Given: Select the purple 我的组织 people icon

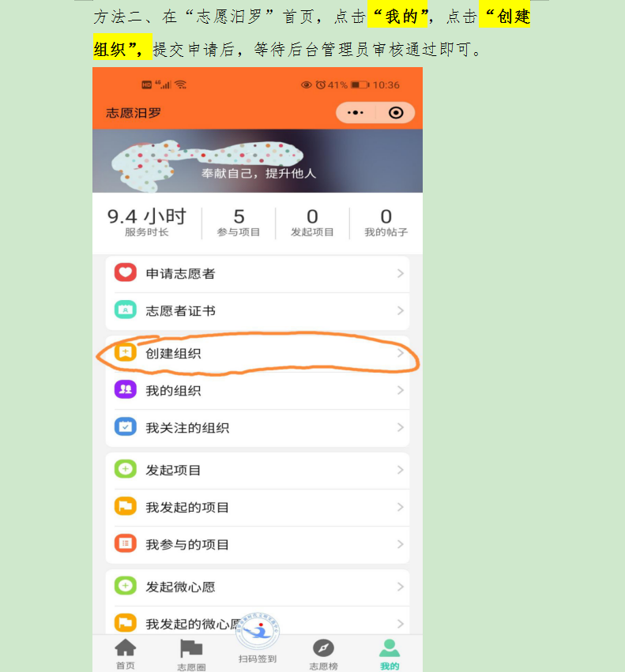Looking at the screenshot, I should pos(126,389).
